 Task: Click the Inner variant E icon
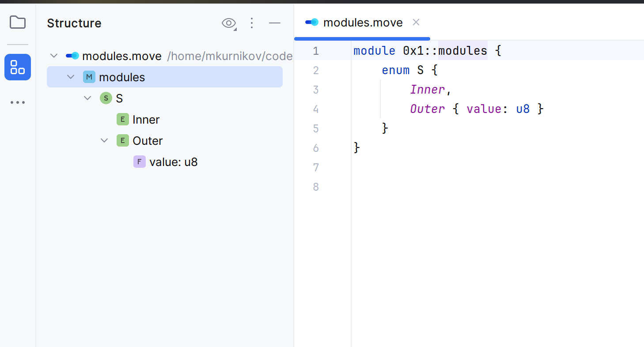[x=123, y=119]
